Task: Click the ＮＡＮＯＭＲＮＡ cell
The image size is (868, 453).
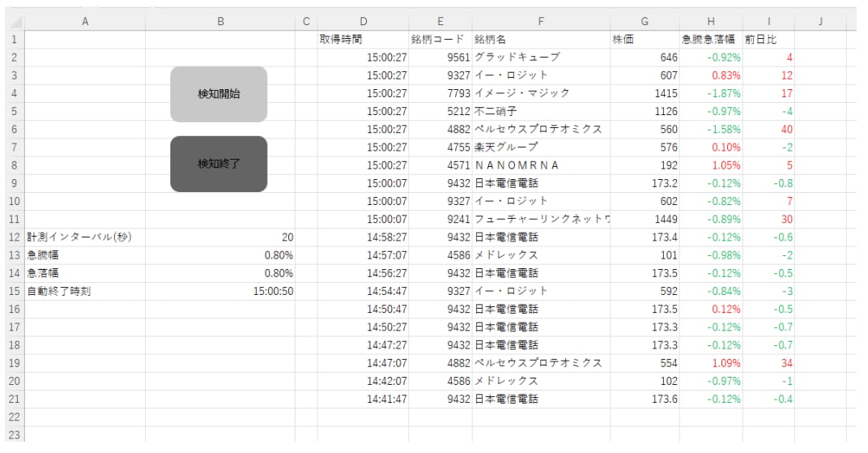Action: point(541,165)
